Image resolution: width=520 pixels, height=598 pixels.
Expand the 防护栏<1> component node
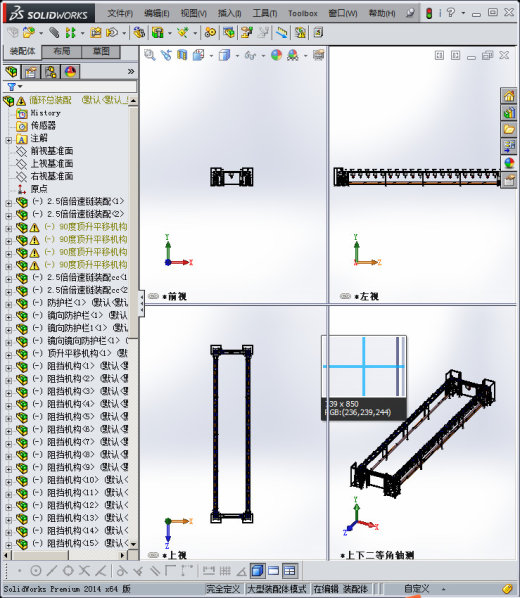point(9,305)
